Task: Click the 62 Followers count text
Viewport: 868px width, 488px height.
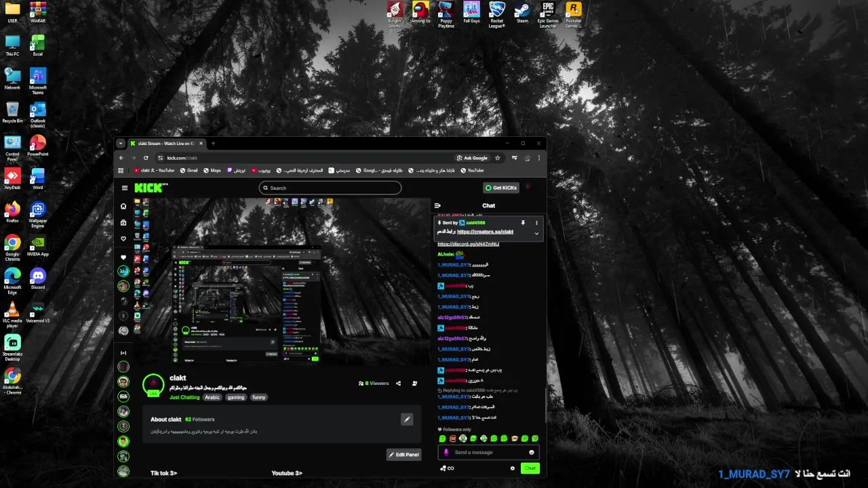Action: coord(199,420)
